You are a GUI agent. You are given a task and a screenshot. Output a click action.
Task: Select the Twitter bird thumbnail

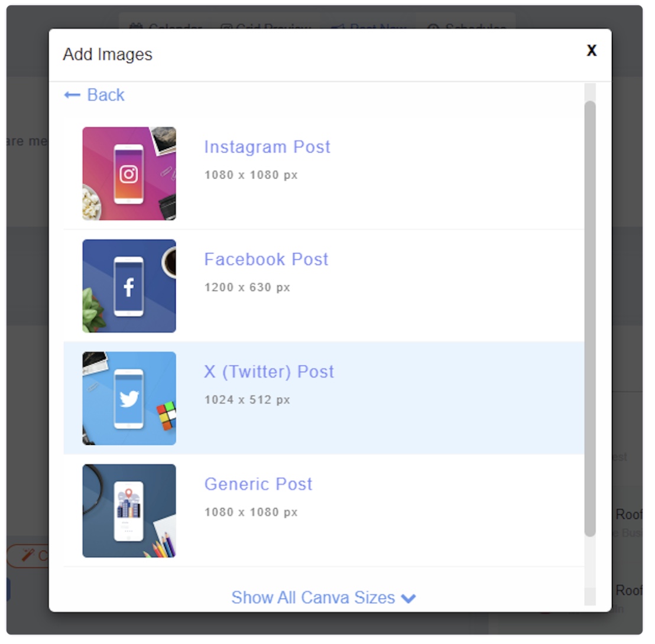point(129,398)
